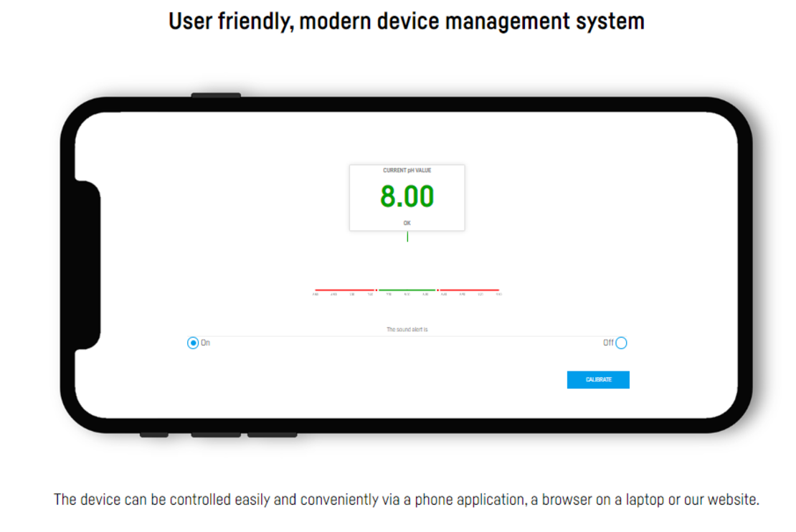Click the 'On' label text
This screenshot has width=796, height=532.
[x=206, y=343]
